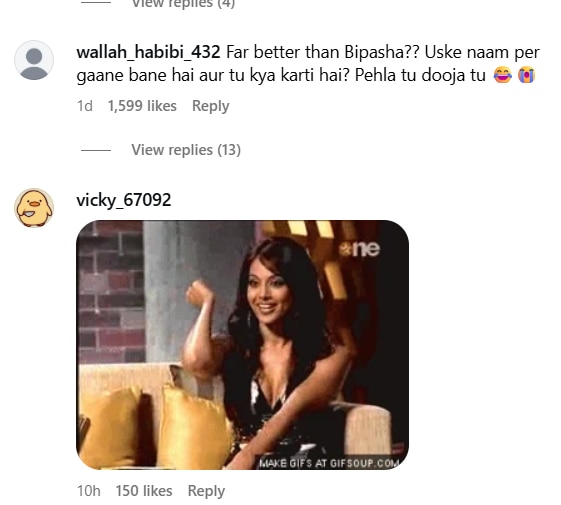Image resolution: width=561 pixels, height=505 pixels.
Task: Reply to vicky_67092's GIF comment
Action: [x=206, y=491]
